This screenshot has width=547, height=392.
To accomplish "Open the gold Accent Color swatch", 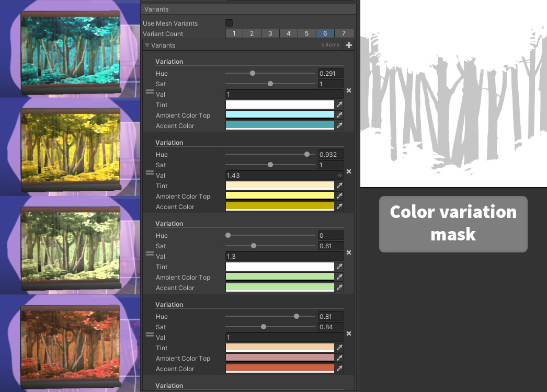I will pos(280,206).
